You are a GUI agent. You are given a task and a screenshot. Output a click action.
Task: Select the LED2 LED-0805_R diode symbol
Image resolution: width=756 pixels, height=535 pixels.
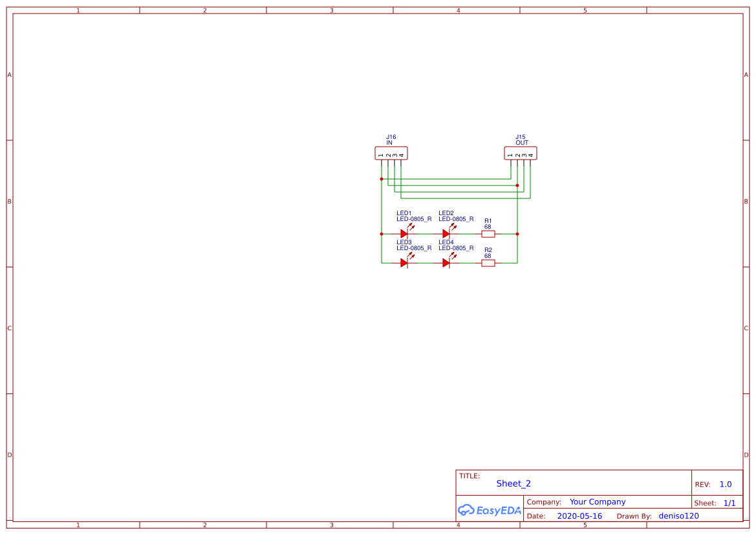(447, 233)
